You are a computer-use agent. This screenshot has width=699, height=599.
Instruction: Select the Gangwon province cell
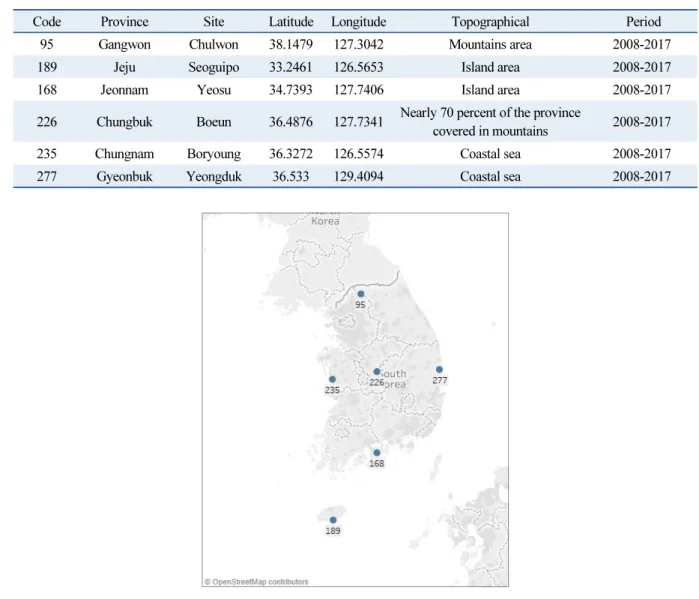point(124,44)
